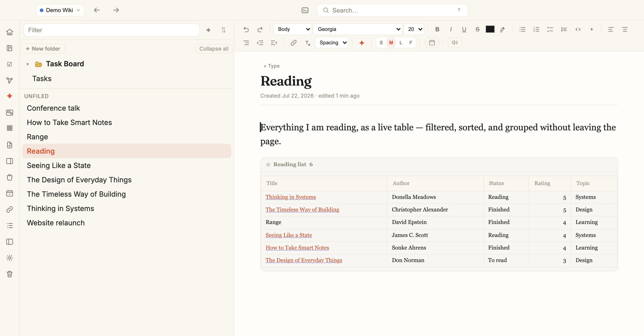Open the Georgia font dropdown
This screenshot has width=644, height=336.
pyautogui.click(x=358, y=29)
